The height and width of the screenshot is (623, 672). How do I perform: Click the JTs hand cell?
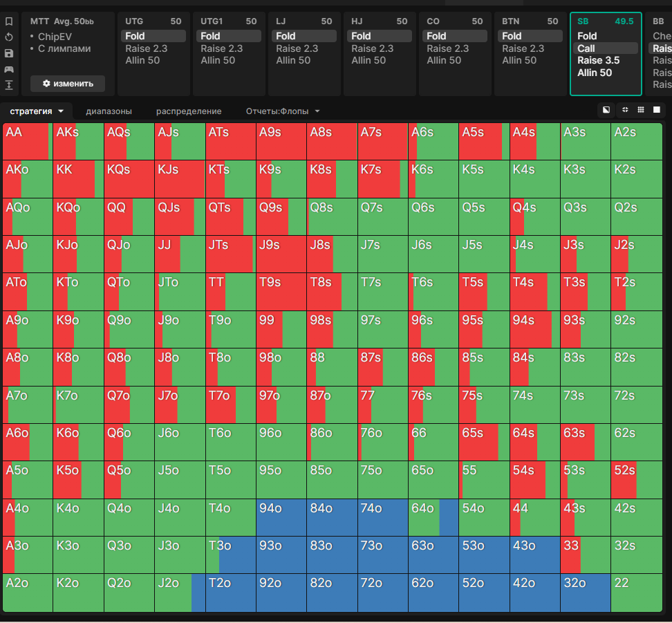click(x=231, y=254)
